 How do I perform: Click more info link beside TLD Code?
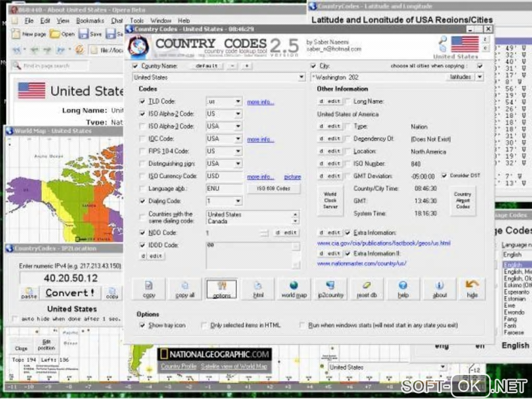(261, 102)
